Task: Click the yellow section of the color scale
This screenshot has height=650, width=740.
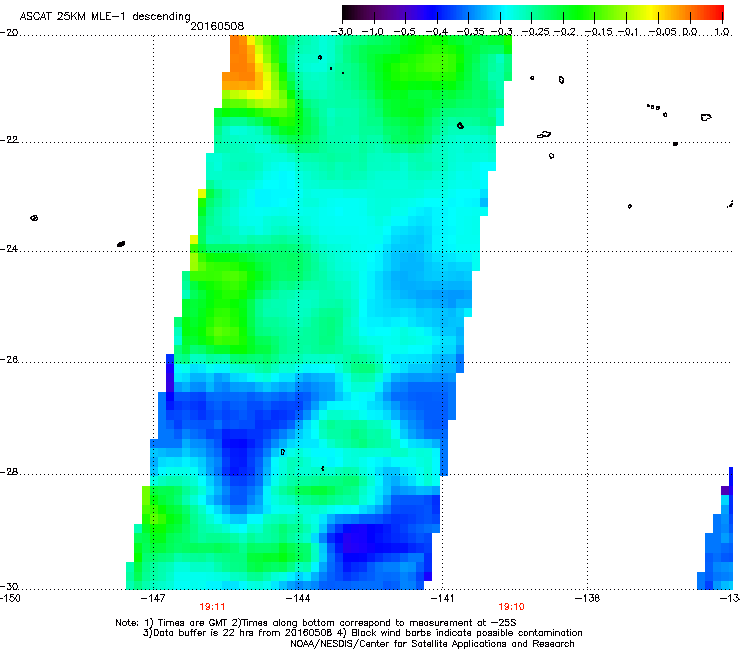Action: click(654, 12)
